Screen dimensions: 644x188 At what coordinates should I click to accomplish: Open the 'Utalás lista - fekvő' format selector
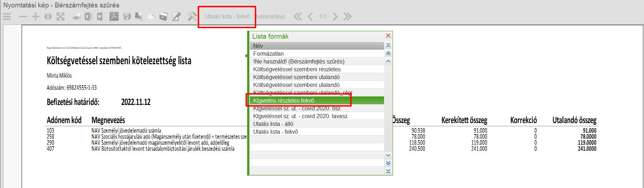click(227, 16)
